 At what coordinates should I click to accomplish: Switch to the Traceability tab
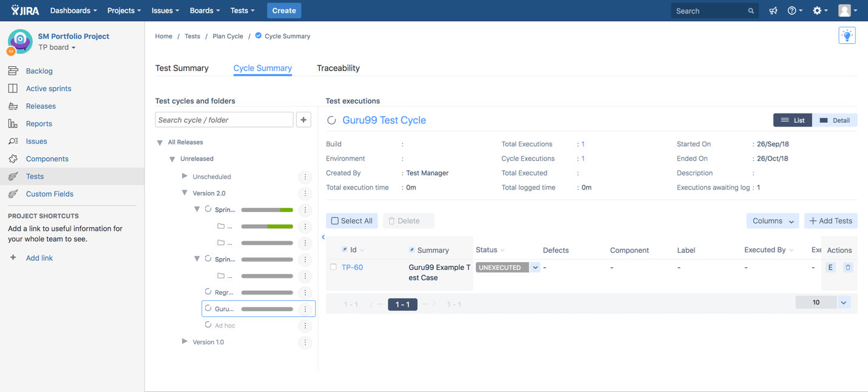[x=338, y=68]
